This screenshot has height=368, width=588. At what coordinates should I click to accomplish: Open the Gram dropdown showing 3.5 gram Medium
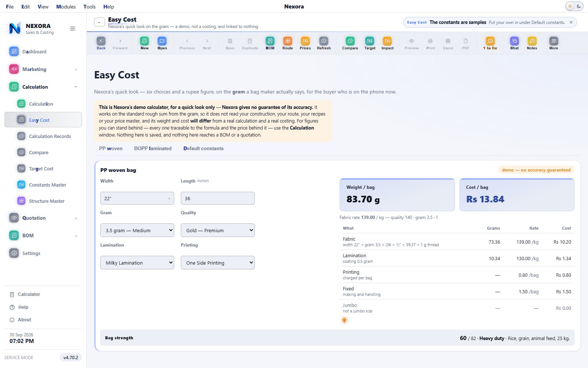click(137, 230)
